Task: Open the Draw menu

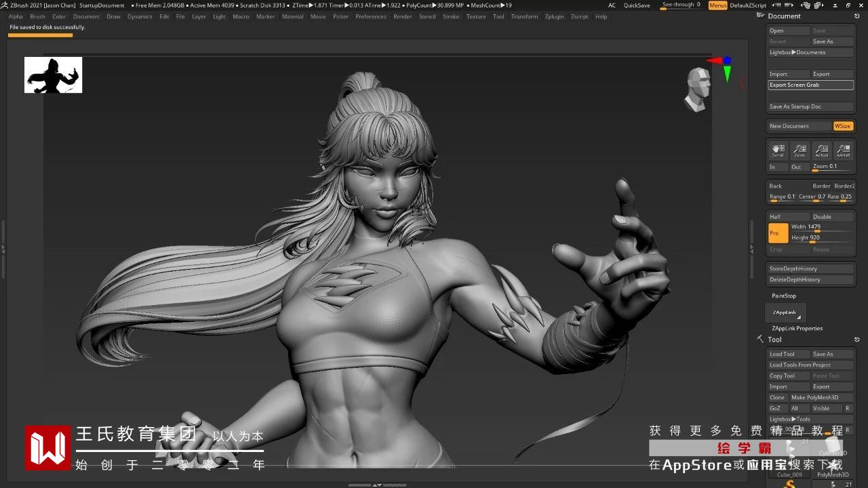Action: pyautogui.click(x=113, y=16)
